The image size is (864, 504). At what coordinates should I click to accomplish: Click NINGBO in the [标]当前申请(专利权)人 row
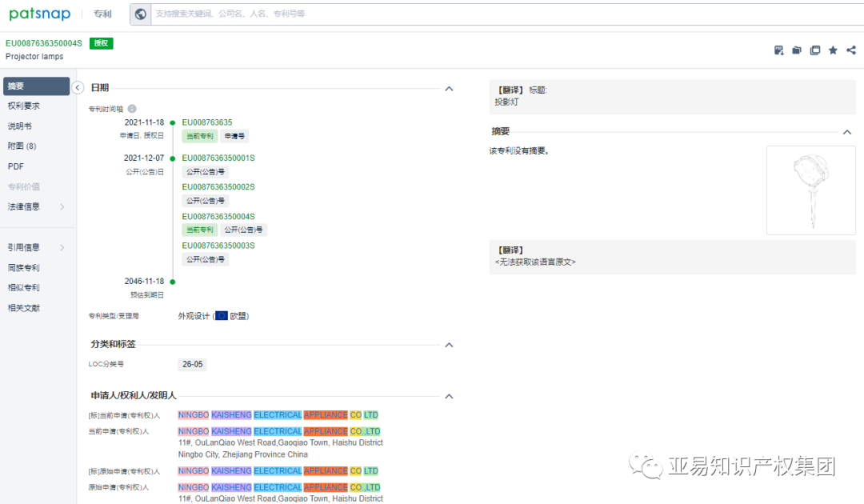(194, 414)
